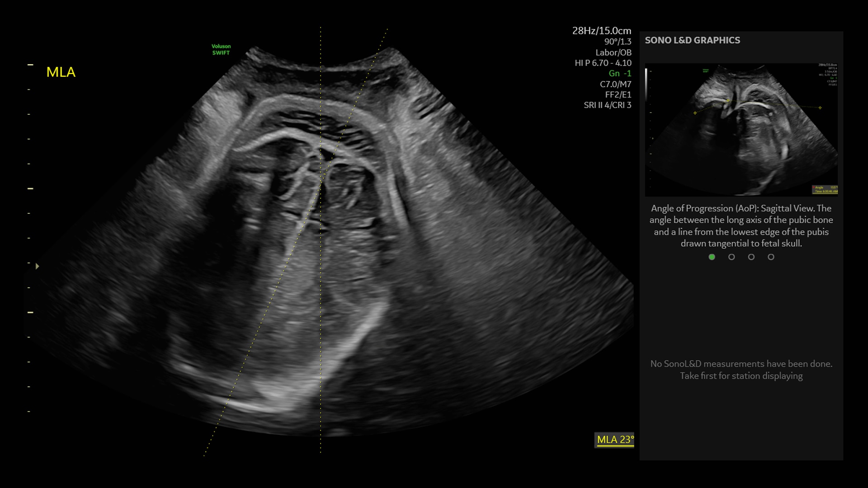Select the second carousel page dot
Screen dimensions: 868x488
(731, 257)
